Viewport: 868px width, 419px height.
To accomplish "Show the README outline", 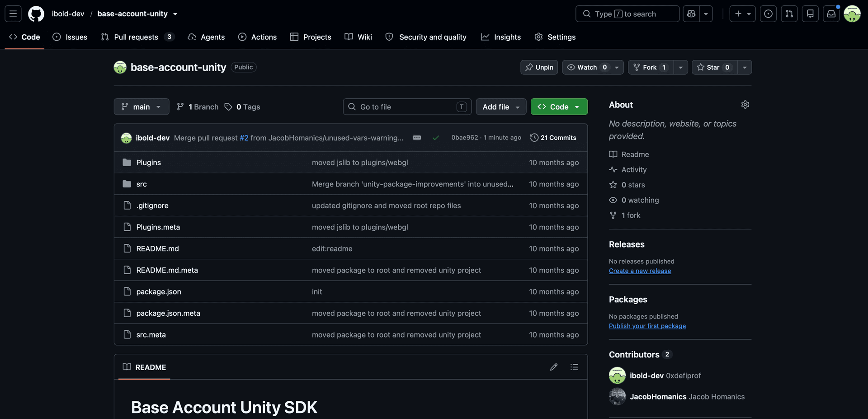I will [x=574, y=367].
